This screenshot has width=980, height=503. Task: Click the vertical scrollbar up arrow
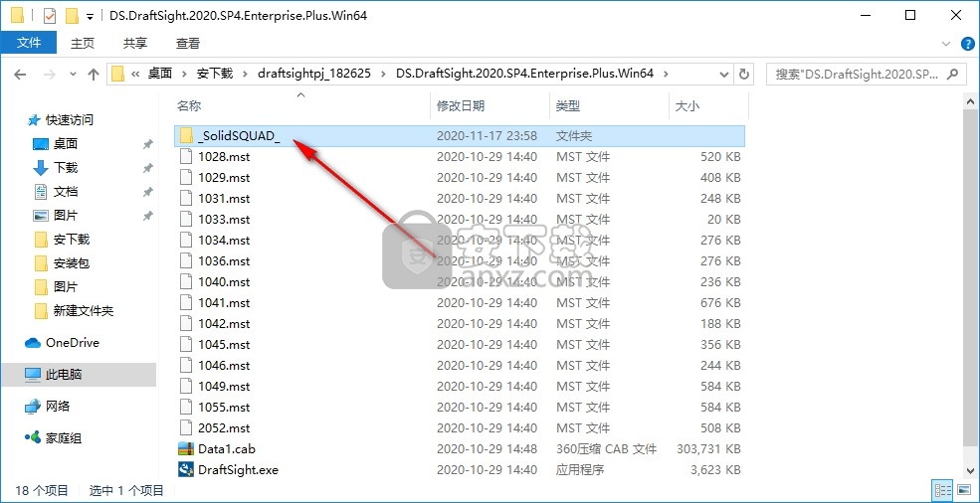click(x=971, y=101)
